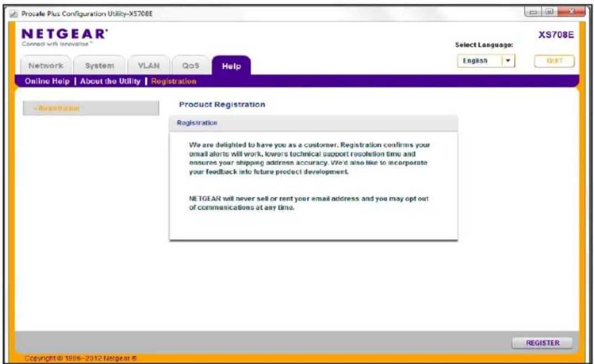This screenshot has width=594, height=364.
Task: Click the Select Language label
Action: coord(484,45)
